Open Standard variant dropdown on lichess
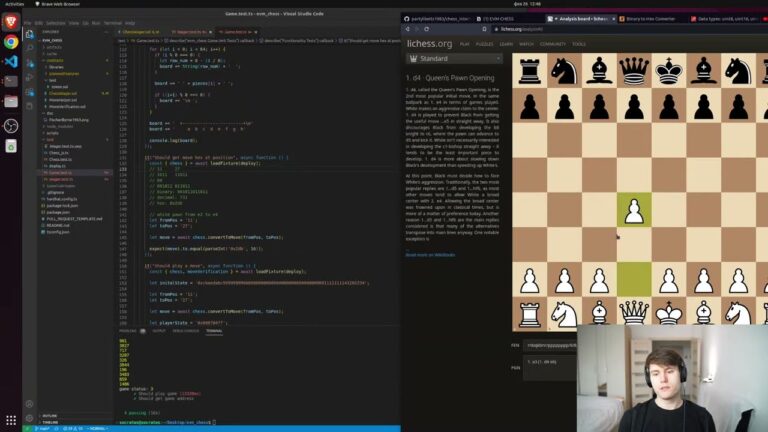Screen dimensions: 768x432 coord(454,59)
